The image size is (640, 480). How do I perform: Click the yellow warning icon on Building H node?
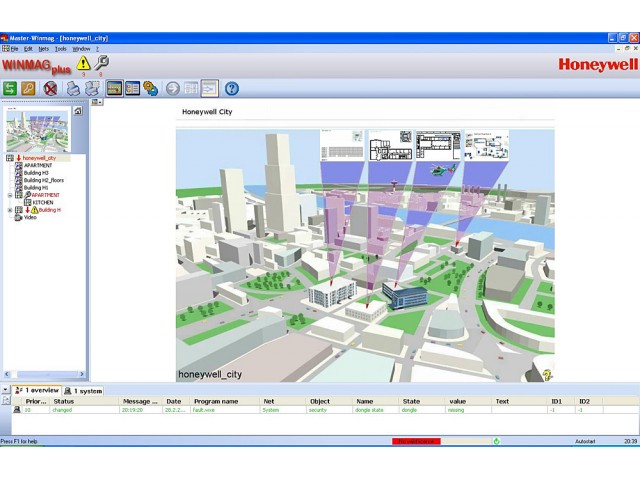35,210
